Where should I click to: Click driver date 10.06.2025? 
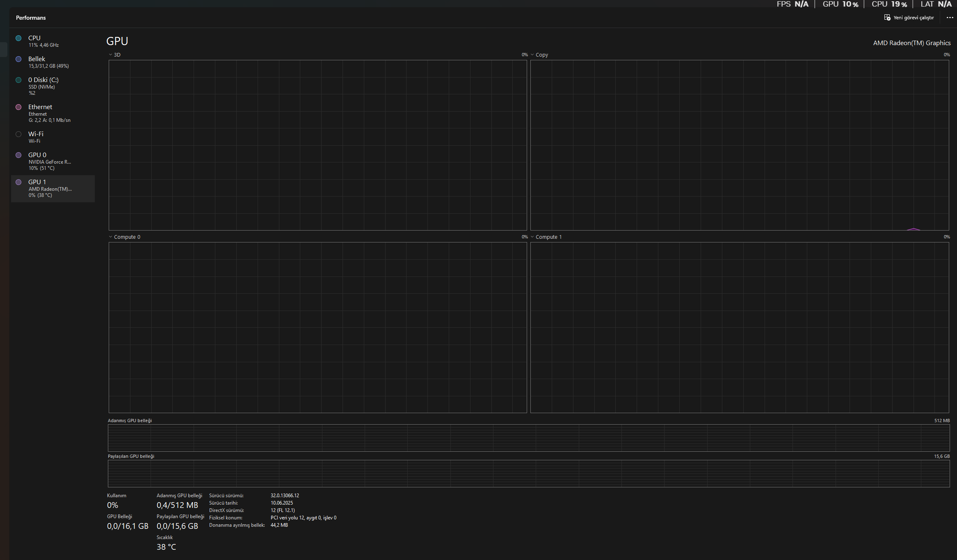(281, 503)
